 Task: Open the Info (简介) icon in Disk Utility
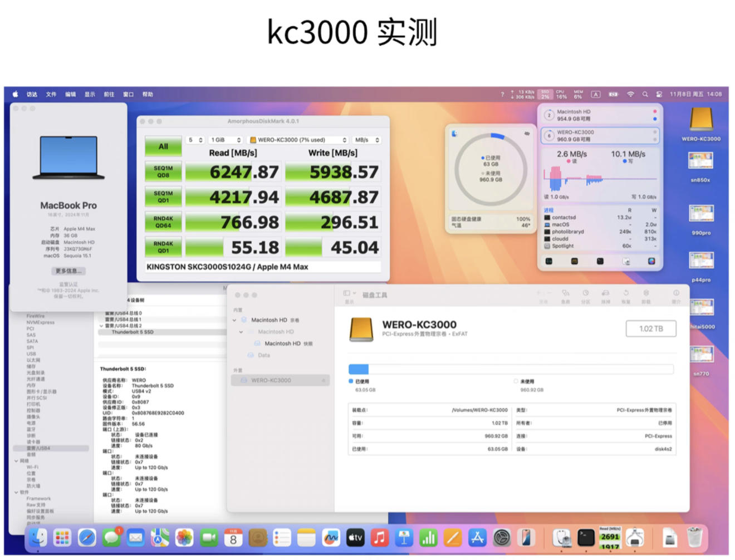click(676, 293)
